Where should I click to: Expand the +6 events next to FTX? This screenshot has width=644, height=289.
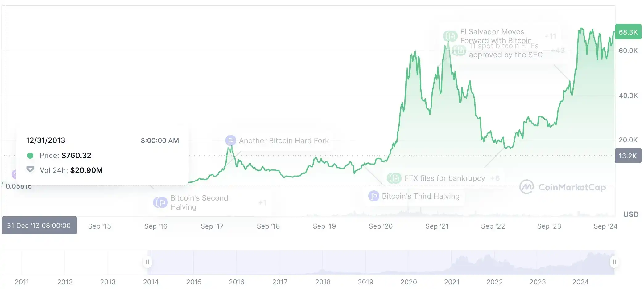[495, 178]
